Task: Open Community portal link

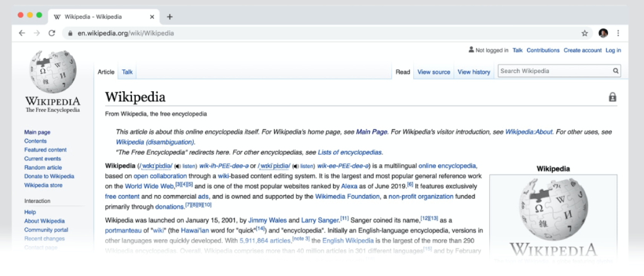Action: (46, 229)
